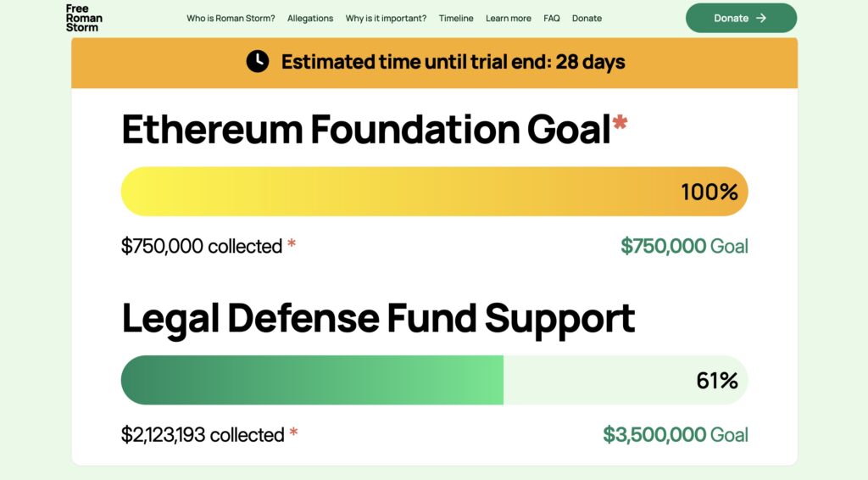Click the $3,500,000 Goal amount
868x480 pixels.
pos(676,434)
